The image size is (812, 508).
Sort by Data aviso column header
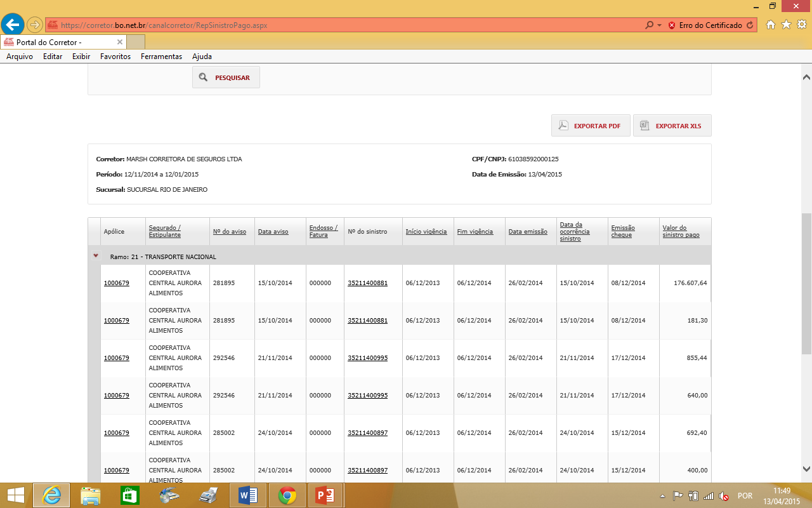point(273,232)
